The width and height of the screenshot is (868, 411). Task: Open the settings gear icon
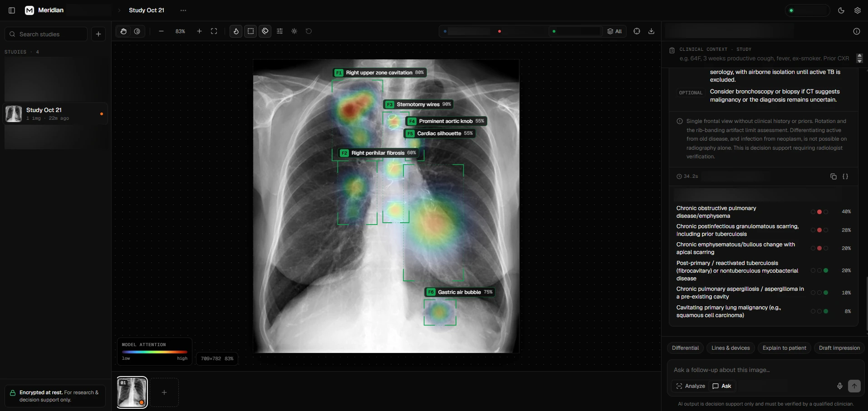[858, 10]
